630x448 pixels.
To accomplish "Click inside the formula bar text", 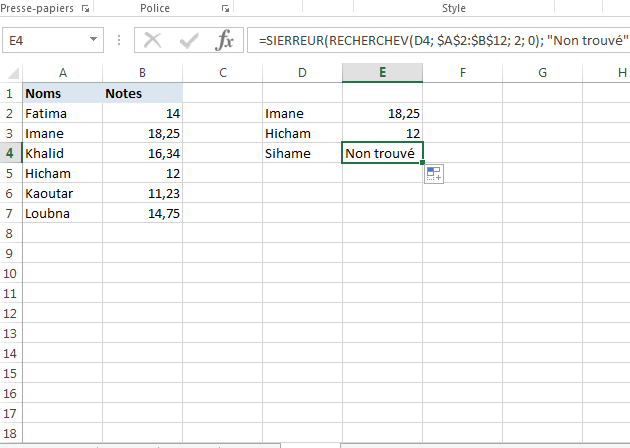I will point(440,41).
